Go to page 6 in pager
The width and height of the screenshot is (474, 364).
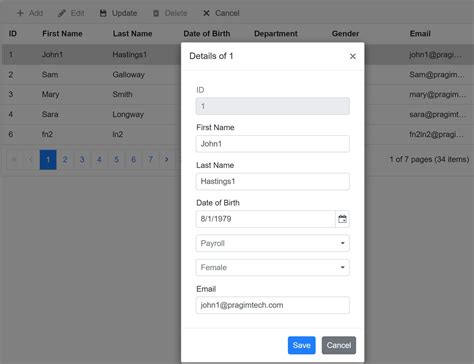pyautogui.click(x=134, y=160)
